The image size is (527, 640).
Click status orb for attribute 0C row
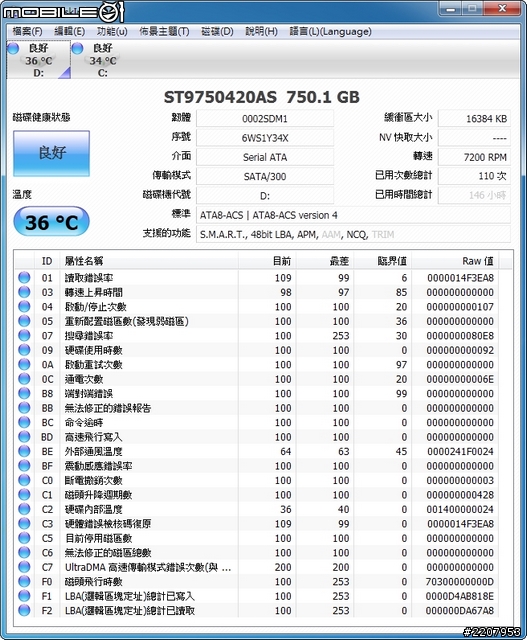[x=24, y=379]
